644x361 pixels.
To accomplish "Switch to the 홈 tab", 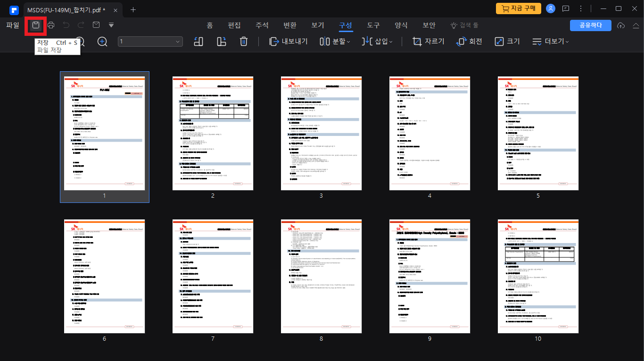I will pyautogui.click(x=210, y=25).
